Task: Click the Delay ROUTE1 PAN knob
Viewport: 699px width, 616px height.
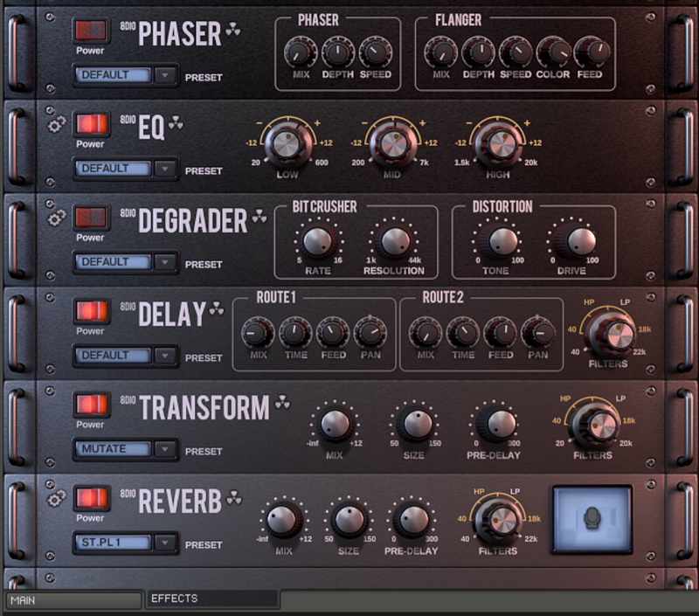Action: (370, 333)
